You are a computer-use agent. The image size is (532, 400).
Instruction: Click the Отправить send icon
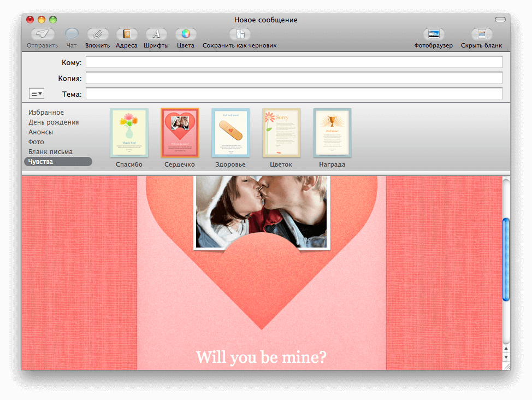(43, 34)
